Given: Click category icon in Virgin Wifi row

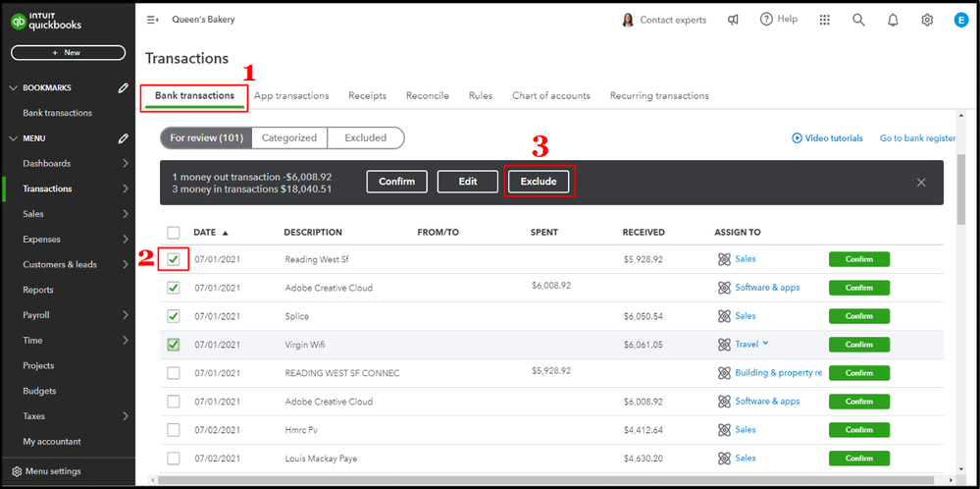Looking at the screenshot, I should click(724, 345).
